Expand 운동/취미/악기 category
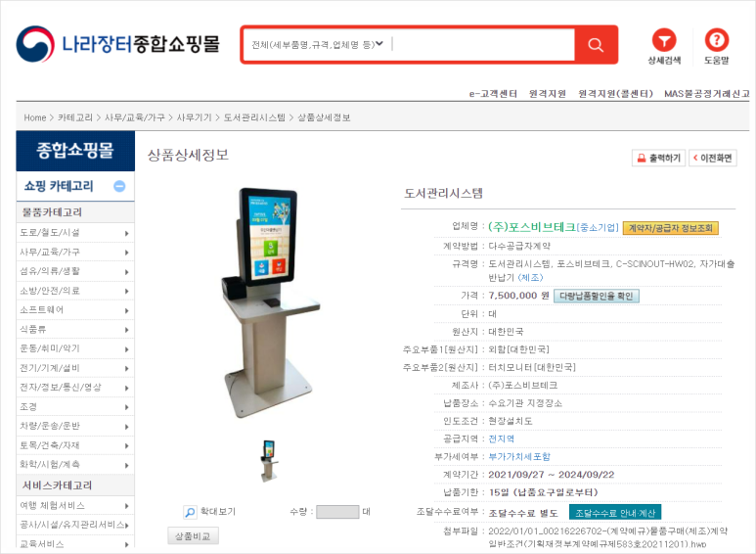Viewport: 756px width, 554px height. tap(75, 348)
